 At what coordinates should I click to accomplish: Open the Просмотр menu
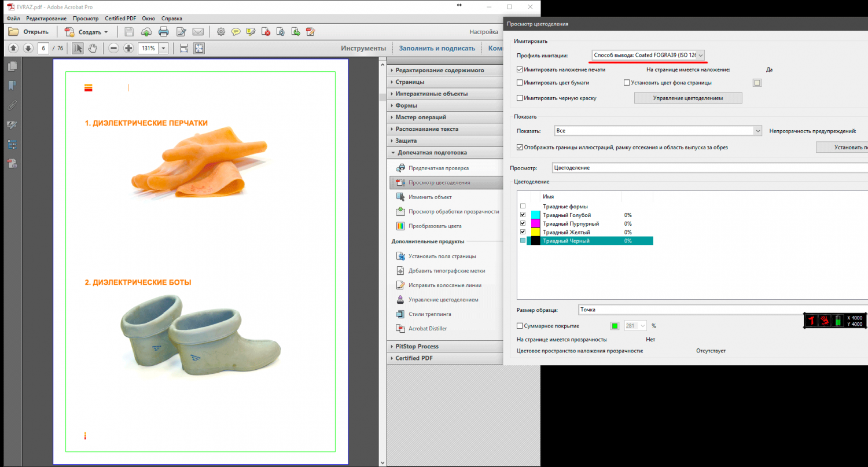point(86,19)
